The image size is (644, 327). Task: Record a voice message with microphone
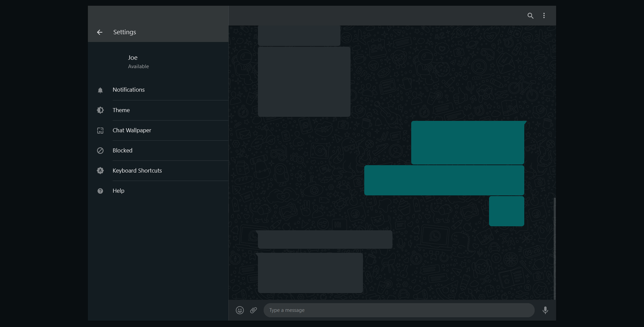click(545, 310)
